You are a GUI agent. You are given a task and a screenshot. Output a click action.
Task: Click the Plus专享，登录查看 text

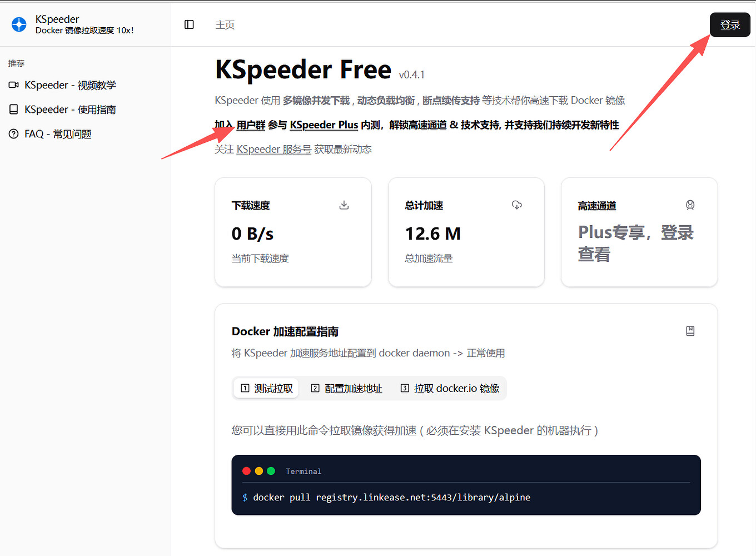[x=636, y=243]
